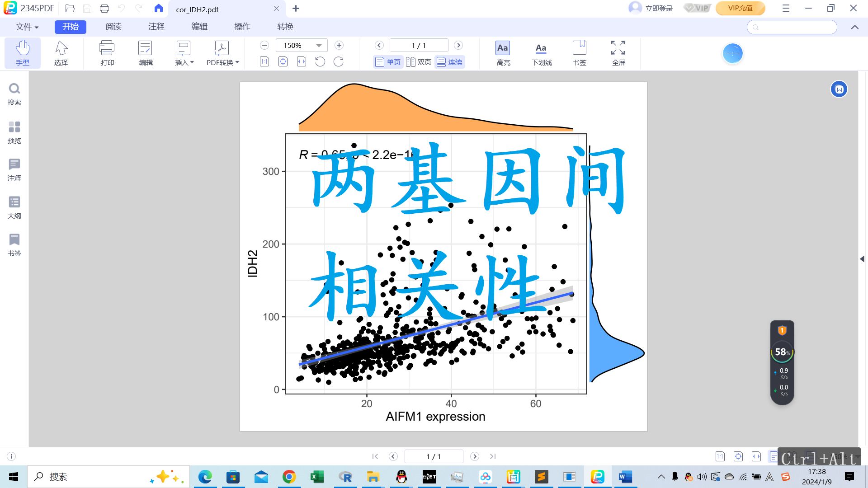The image size is (868, 488).
Task: Click the top page number field
Action: coord(419,45)
